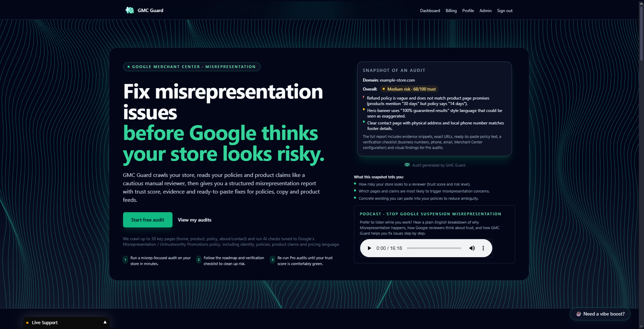
Task: Play the podcast audio
Action: point(369,248)
